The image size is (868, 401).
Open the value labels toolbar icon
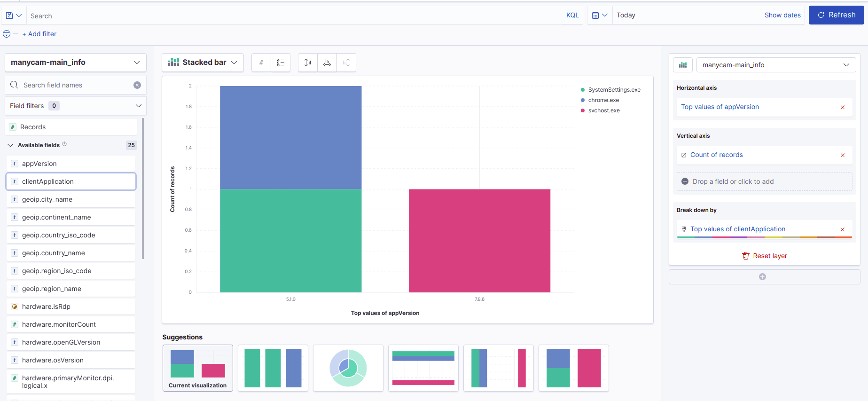click(261, 63)
